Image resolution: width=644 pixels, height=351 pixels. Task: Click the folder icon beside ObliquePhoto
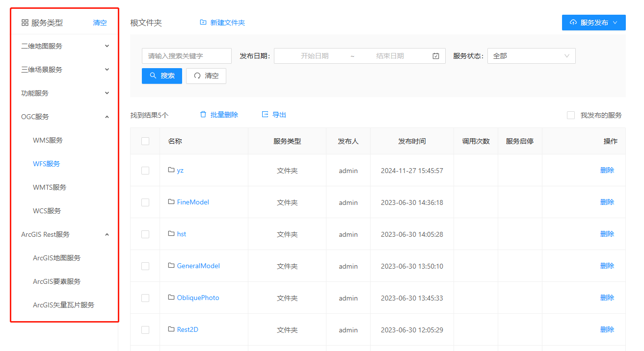[x=171, y=298]
